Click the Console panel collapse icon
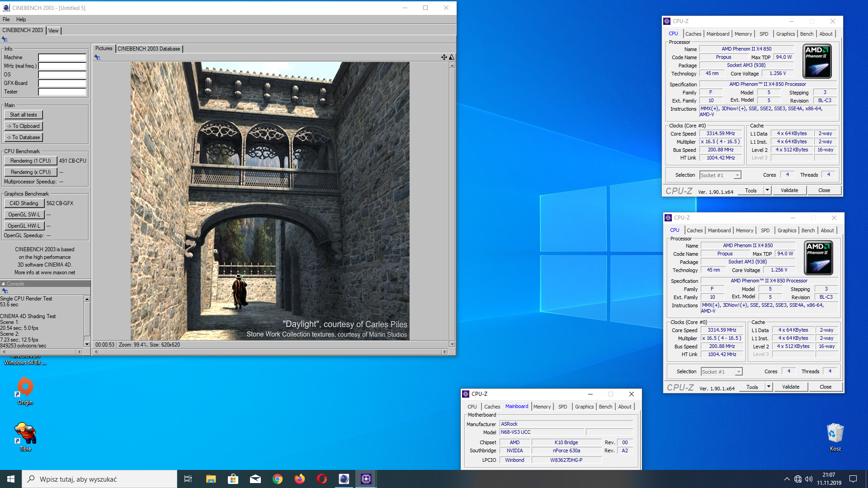 pyautogui.click(x=3, y=284)
